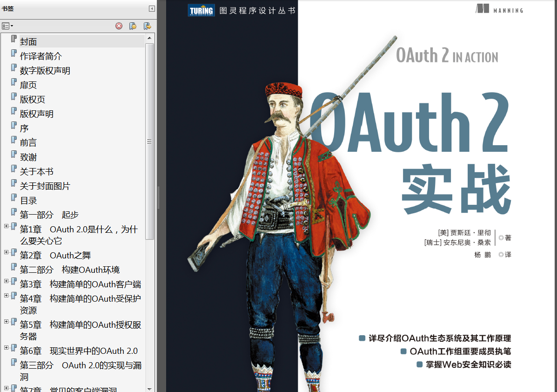557x392 pixels.
Task: Expand the 第3章 bookmark node
Action: [6, 281]
